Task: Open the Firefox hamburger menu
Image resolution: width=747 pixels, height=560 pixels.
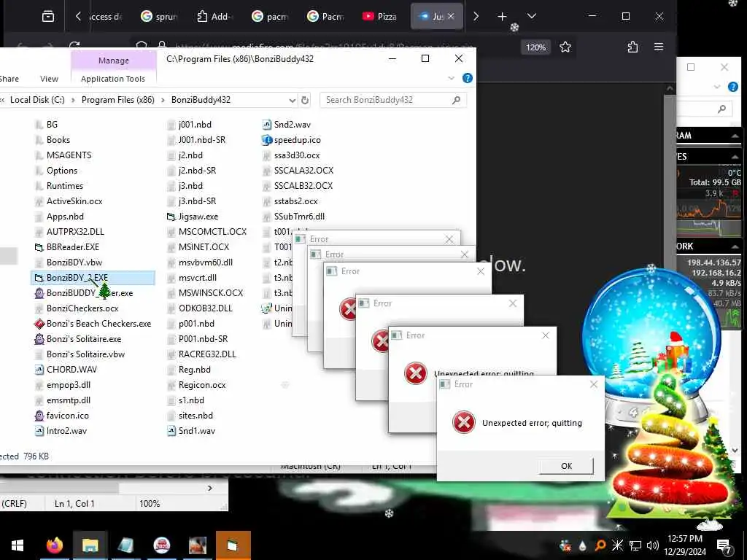Action: coord(659,47)
